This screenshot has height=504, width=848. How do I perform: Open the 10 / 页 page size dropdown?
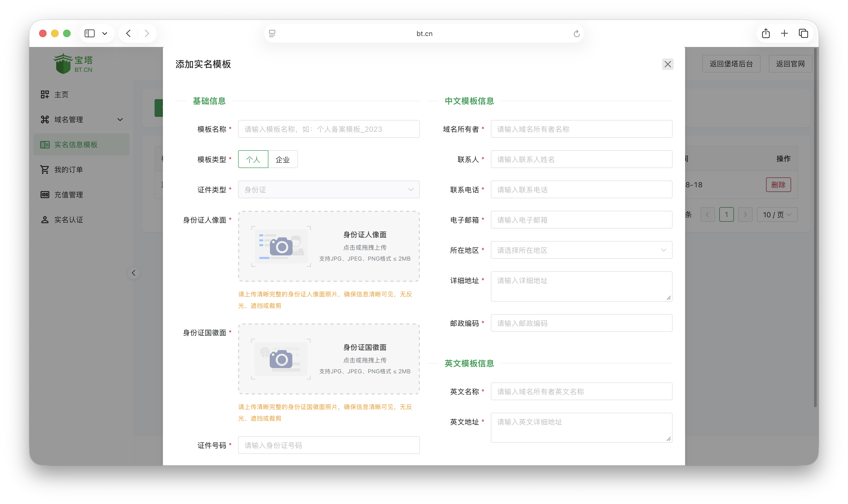tap(777, 214)
